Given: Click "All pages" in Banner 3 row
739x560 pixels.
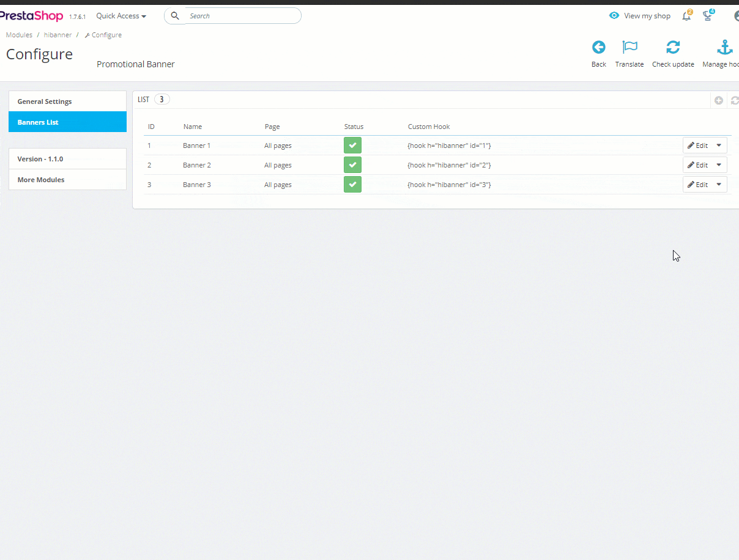Looking at the screenshot, I should pos(278,185).
